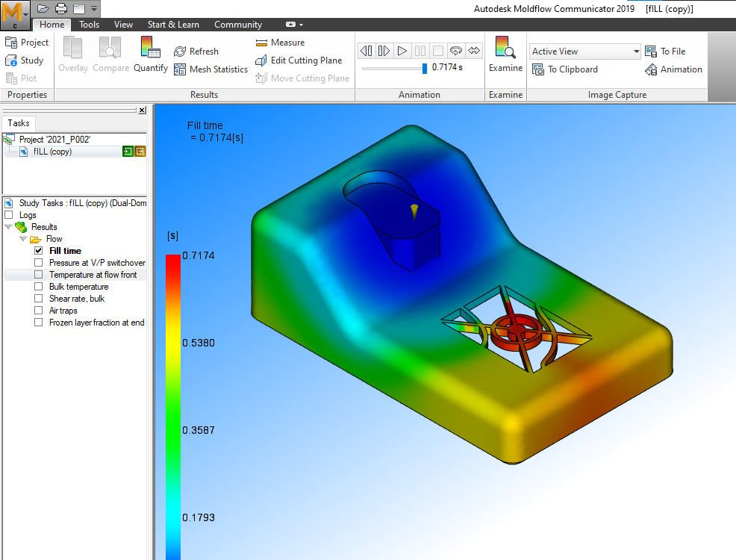Collapse the Flow results folder
This screenshot has height=560, width=736.
[22, 238]
